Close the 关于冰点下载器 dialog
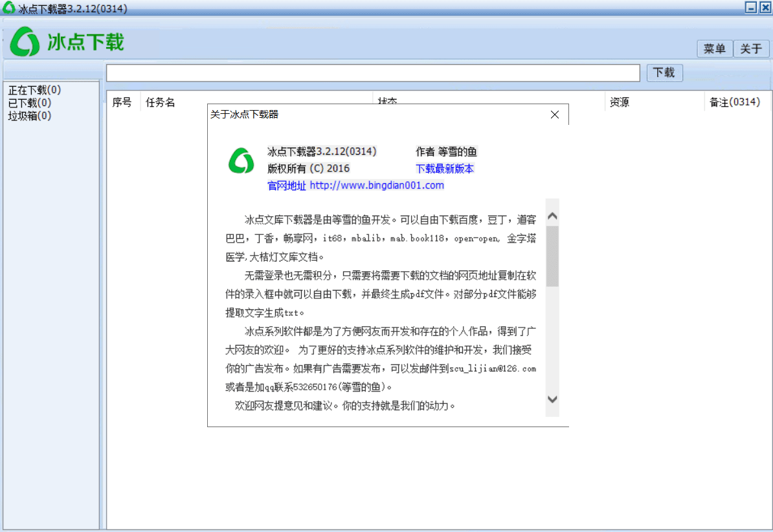773x532 pixels. click(555, 115)
